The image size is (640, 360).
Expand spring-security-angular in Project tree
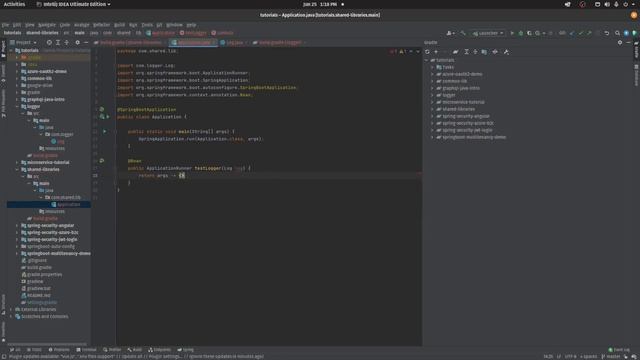pos(17,225)
